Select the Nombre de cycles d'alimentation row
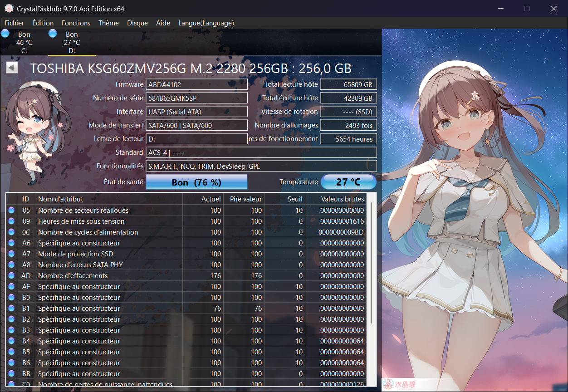 (x=186, y=232)
